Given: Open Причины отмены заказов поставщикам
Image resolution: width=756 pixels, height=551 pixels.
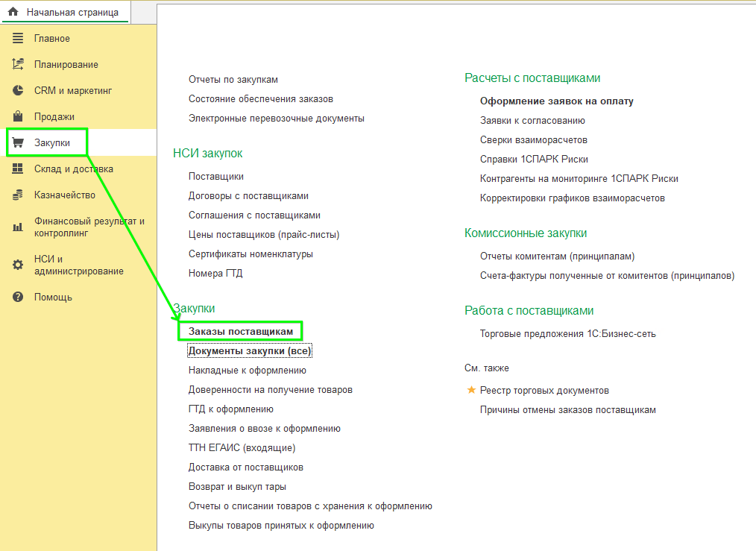Looking at the screenshot, I should coord(567,409).
